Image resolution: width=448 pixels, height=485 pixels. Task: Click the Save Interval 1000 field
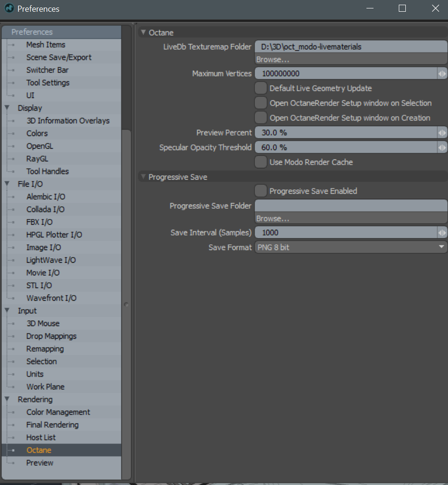point(346,233)
